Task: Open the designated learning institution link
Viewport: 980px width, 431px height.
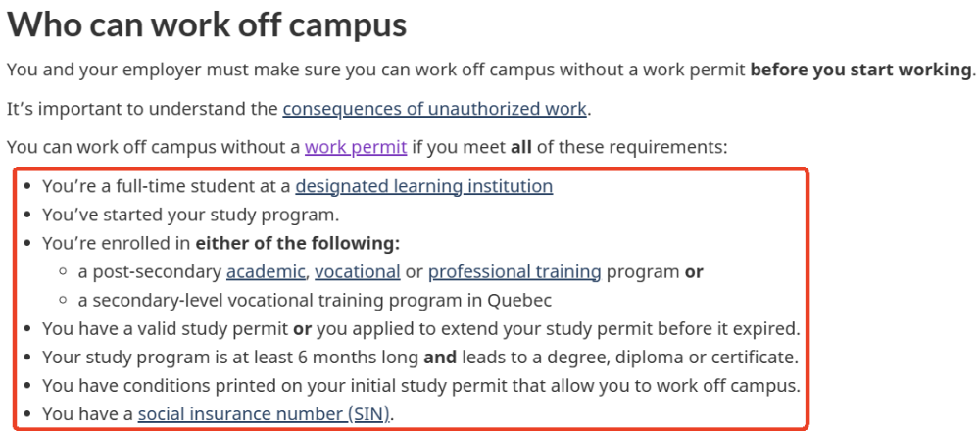Action: [423, 186]
